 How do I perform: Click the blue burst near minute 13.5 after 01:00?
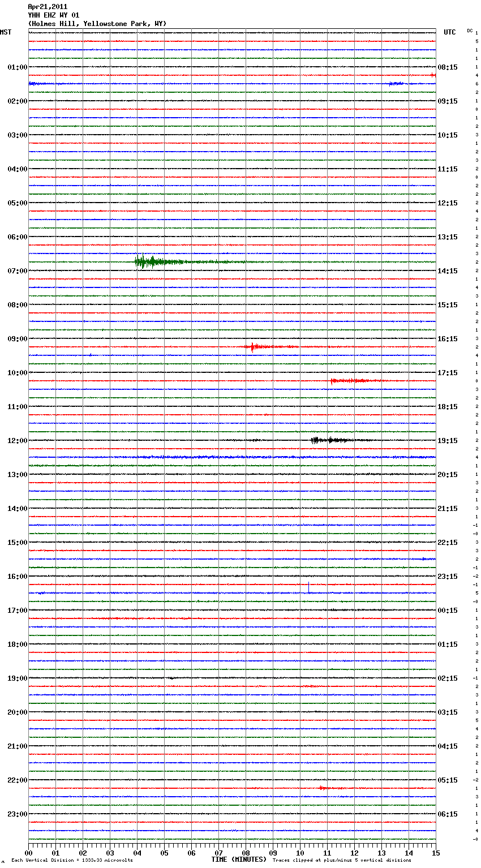[396, 84]
